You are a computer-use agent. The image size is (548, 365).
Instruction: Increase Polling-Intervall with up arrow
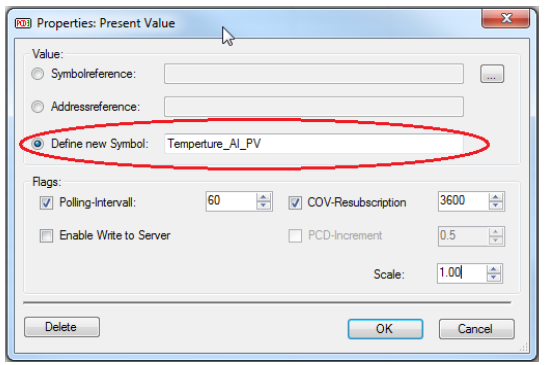(263, 197)
